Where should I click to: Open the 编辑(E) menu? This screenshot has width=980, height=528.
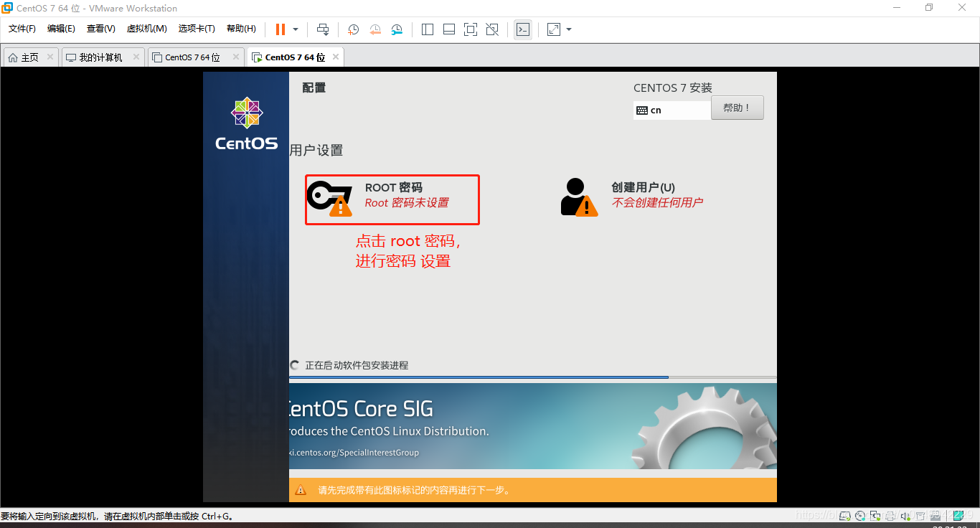click(x=61, y=29)
